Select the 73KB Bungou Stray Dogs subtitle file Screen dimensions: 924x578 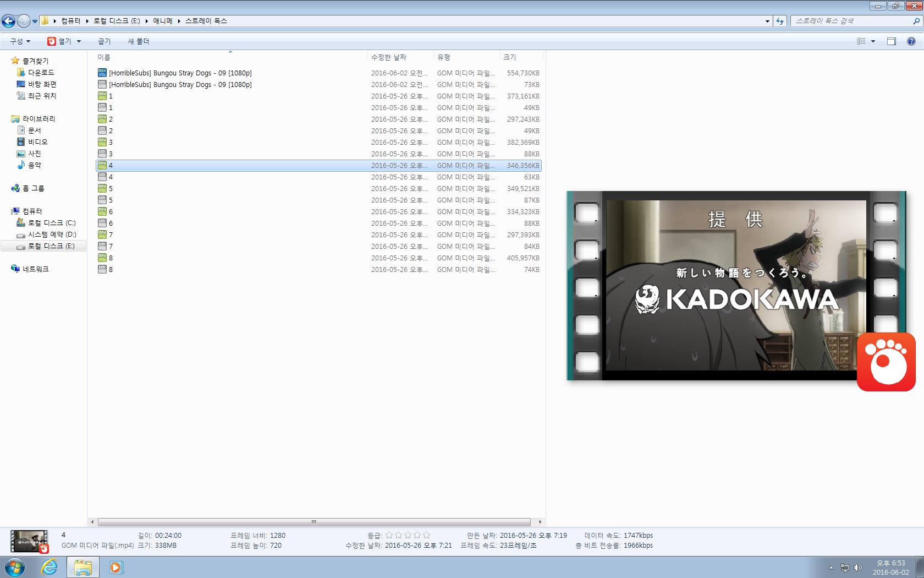click(x=319, y=84)
